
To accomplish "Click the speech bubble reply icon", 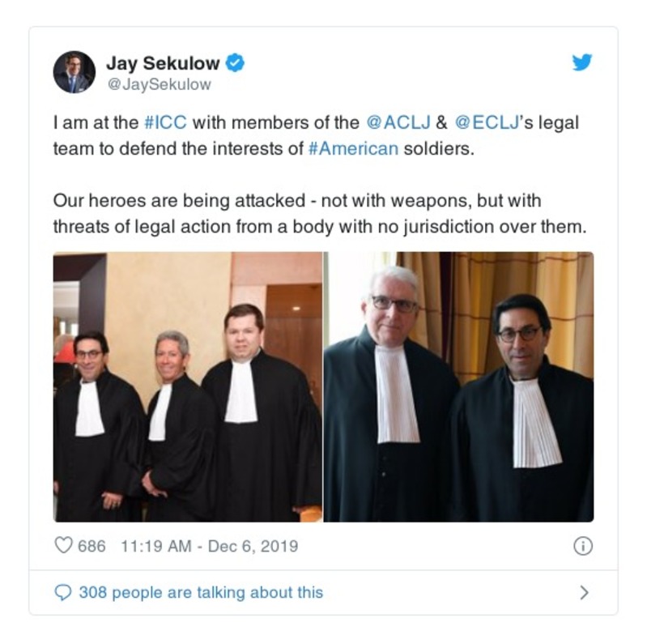I will pos(63,592).
